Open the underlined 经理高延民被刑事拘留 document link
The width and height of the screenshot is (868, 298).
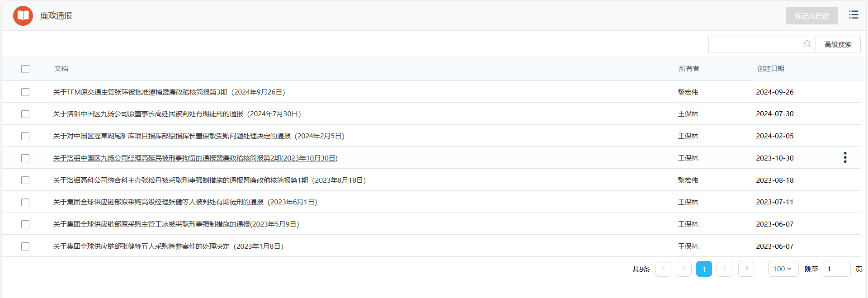pos(195,158)
